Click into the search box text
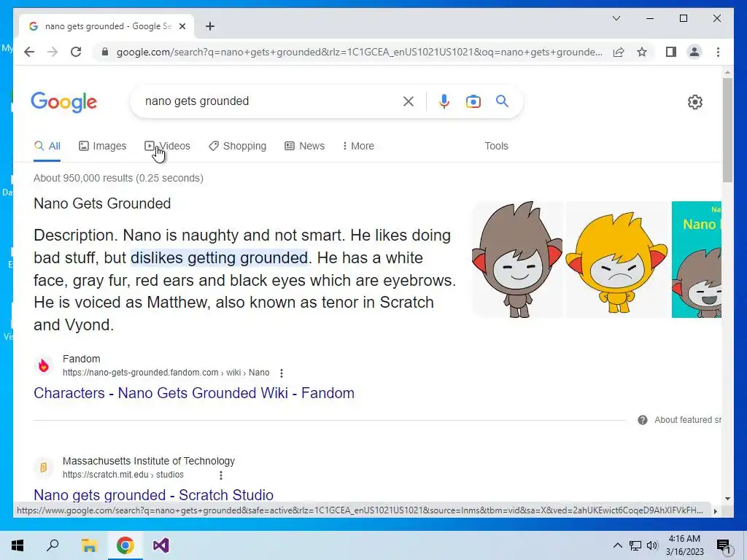Screen dimensions: 747x560 tap(197, 101)
